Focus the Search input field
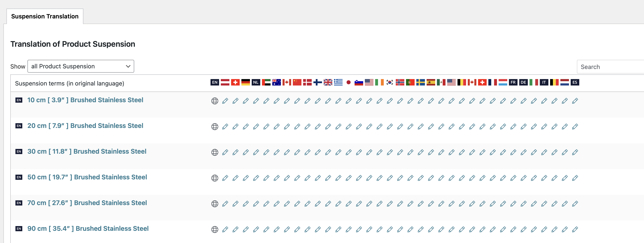This screenshot has width=644, height=243. tap(610, 67)
